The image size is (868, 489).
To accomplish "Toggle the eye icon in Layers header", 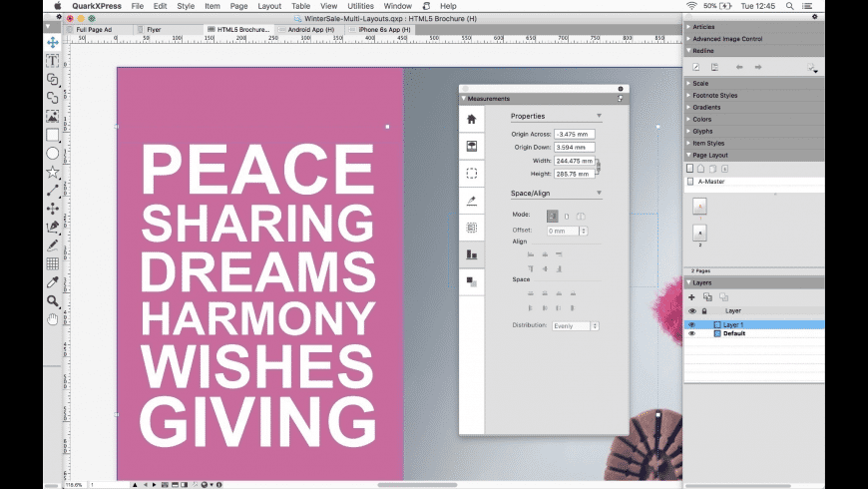I will coord(692,311).
